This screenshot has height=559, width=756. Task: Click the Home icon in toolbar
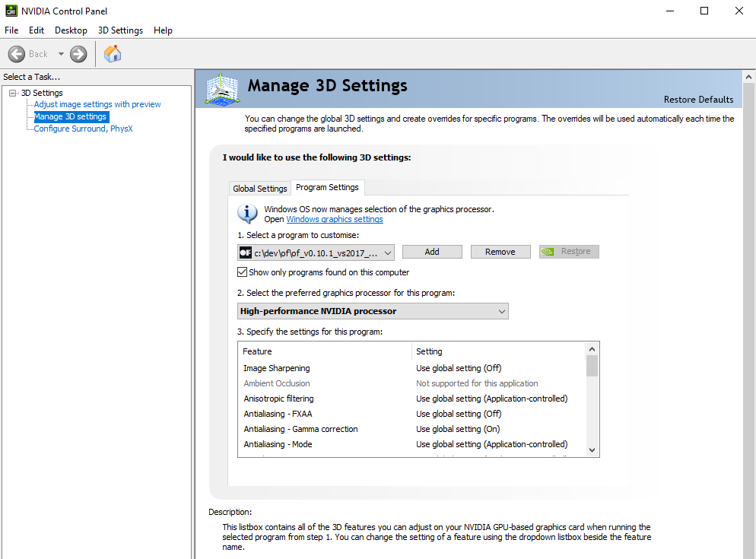tap(113, 53)
